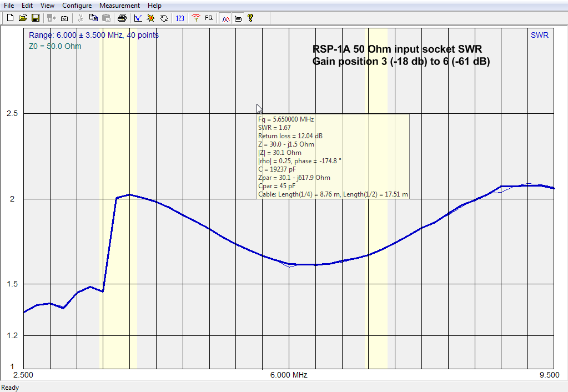Click the blue curve scan icon
The height and width of the screenshot is (392, 568).
pos(138,18)
